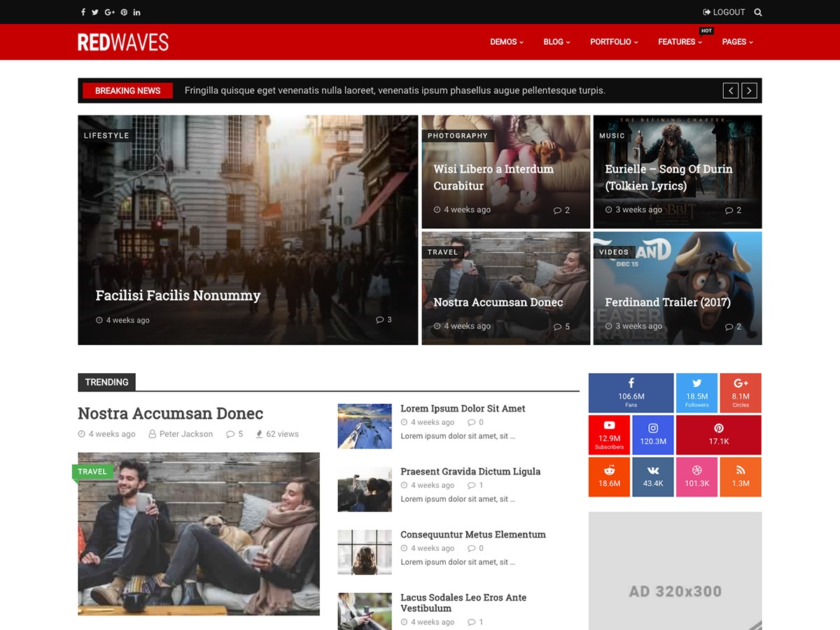Open Praesent Gravida Dictum Ligula post
Viewport: 840px width, 630px height.
click(x=470, y=472)
